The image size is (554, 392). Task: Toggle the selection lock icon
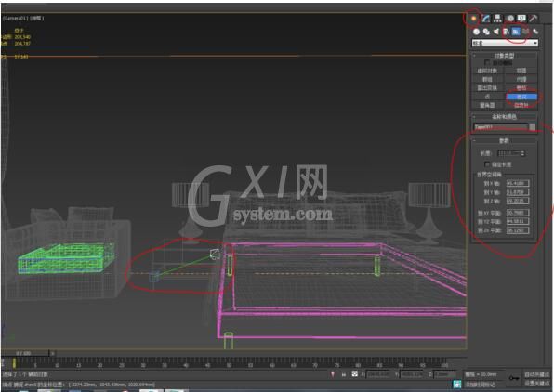(x=343, y=374)
